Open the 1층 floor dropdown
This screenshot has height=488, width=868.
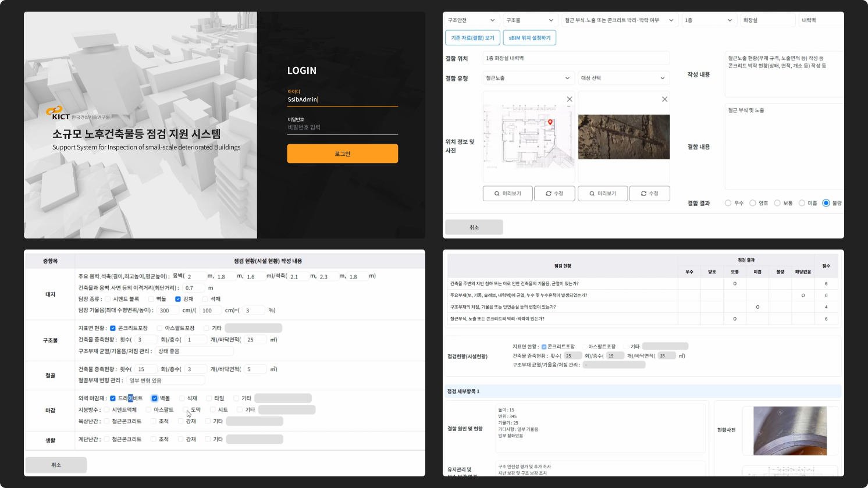(x=709, y=20)
